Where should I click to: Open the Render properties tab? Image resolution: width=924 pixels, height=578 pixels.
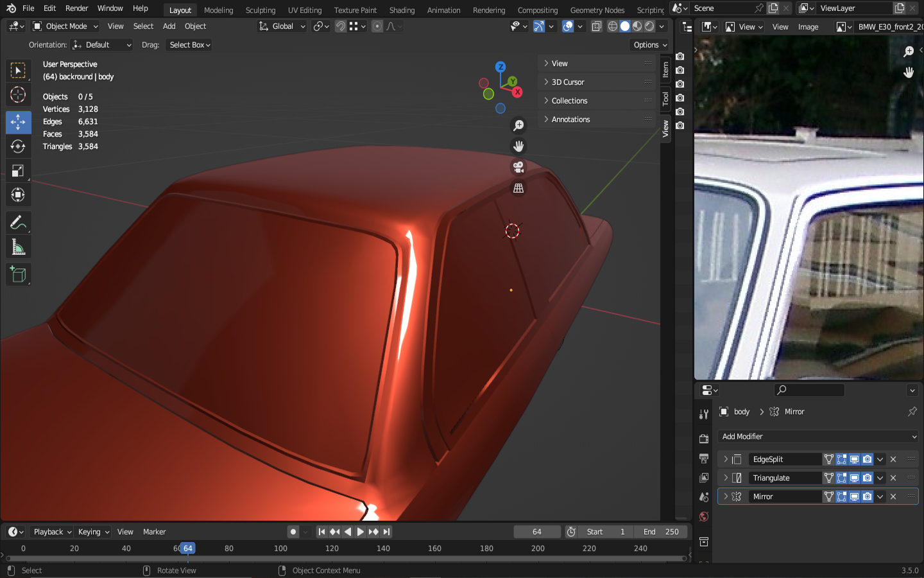pyautogui.click(x=704, y=439)
